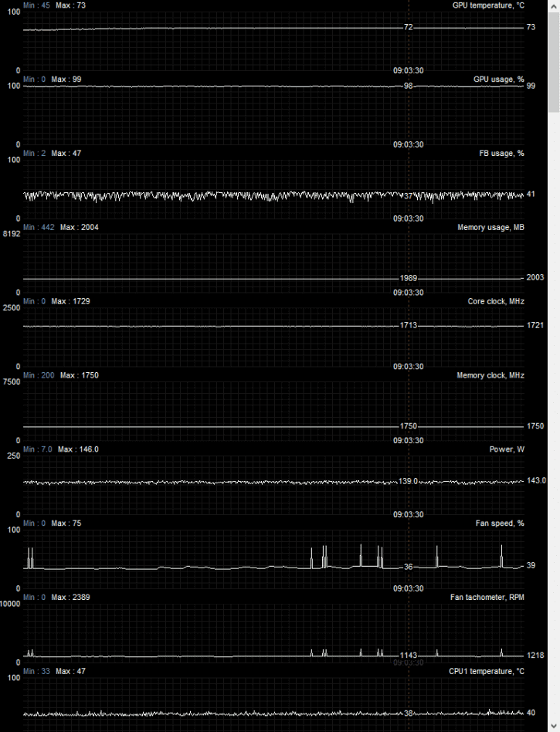Click the Core clock, MHz label

(496, 301)
